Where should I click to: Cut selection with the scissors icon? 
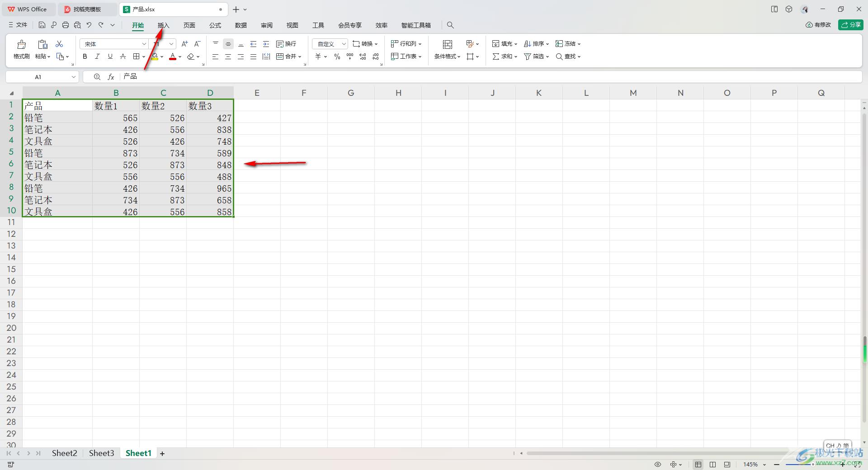point(59,44)
